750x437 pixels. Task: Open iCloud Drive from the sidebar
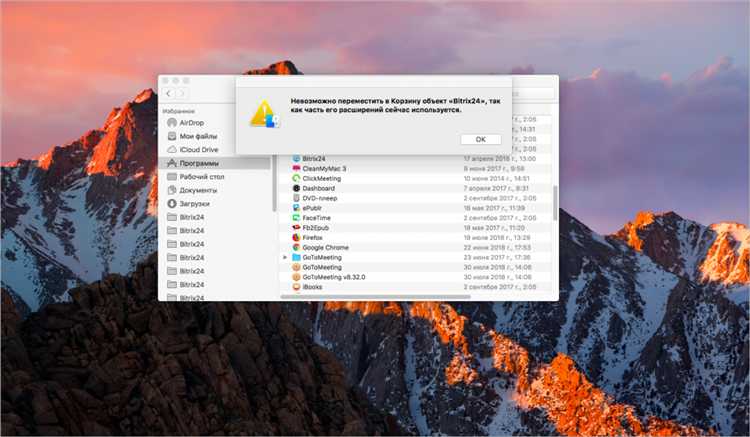click(199, 150)
